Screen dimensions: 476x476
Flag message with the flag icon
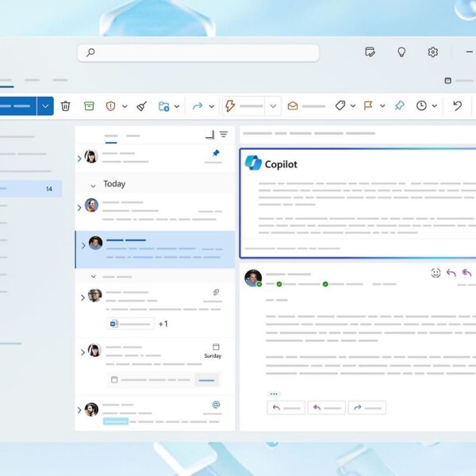(368, 106)
